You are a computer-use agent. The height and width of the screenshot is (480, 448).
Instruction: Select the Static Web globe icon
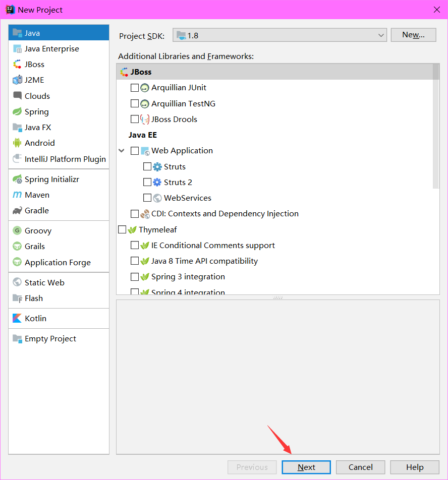pos(17,282)
